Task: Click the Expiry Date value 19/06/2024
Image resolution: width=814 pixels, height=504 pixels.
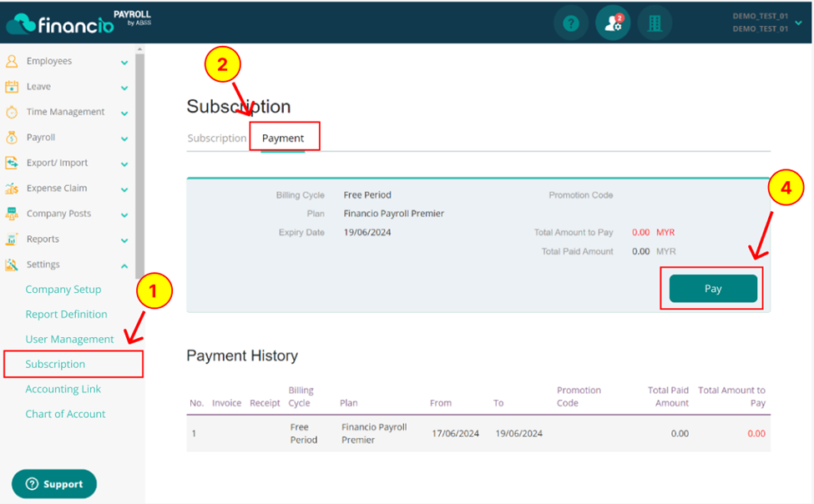Action: point(367,232)
